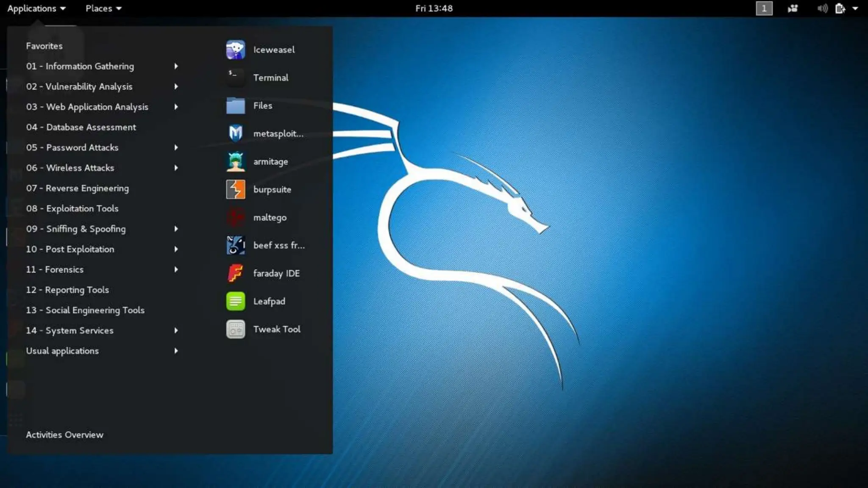
Task: Open the Leafpad text editor icon
Action: (x=235, y=301)
